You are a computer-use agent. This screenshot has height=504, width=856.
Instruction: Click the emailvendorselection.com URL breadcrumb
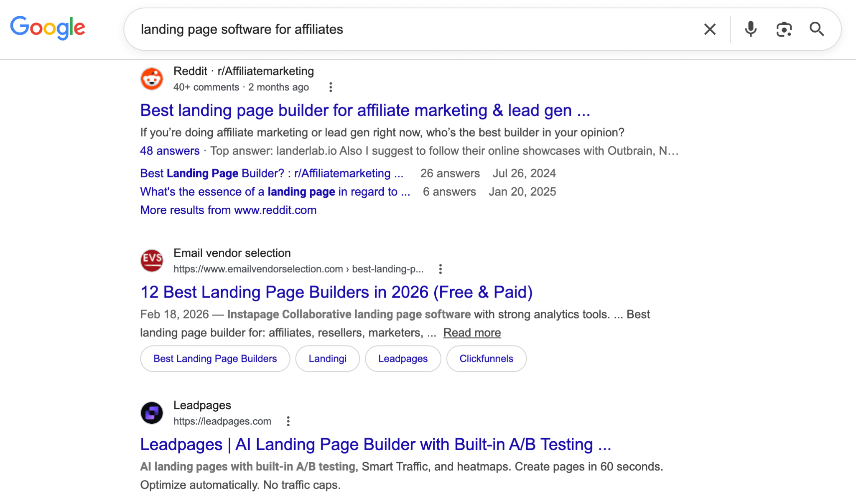point(298,269)
